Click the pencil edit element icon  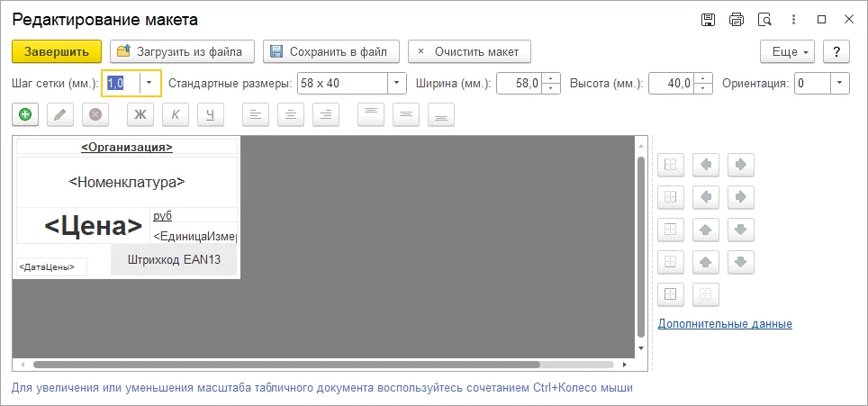click(60, 114)
